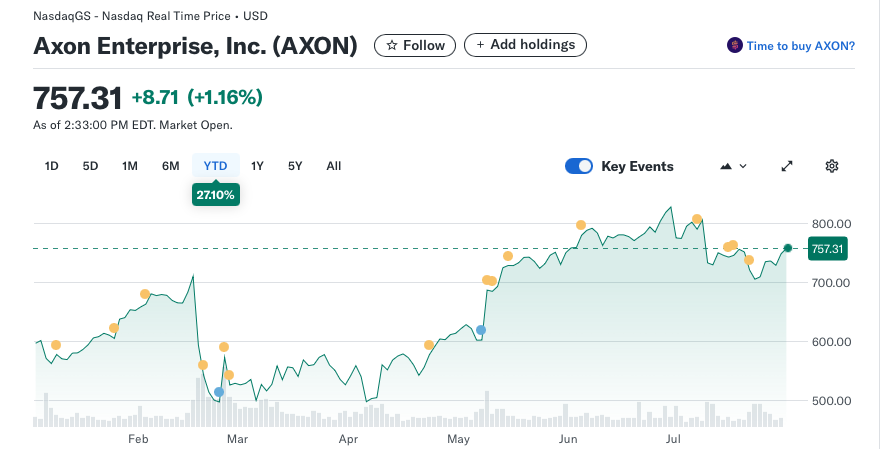
Task: Select the 1D time range
Action: tap(52, 166)
